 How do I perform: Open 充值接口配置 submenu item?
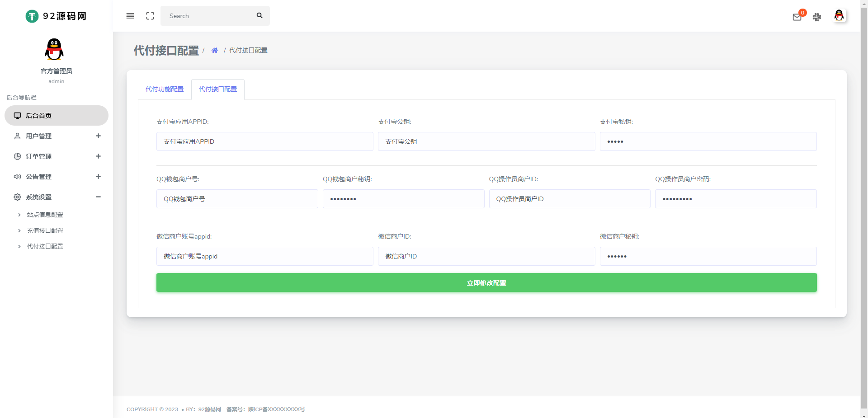(45, 230)
